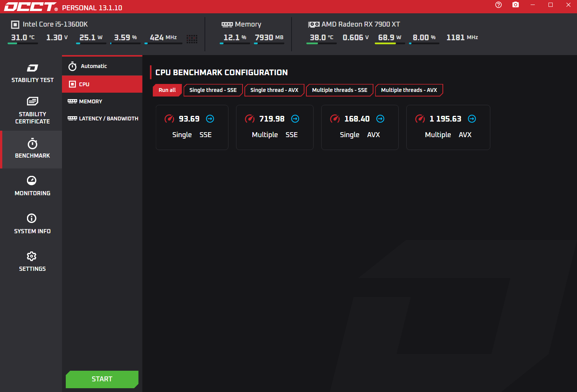
Task: Click the CPU usage 3.59 % reading
Action: click(x=125, y=38)
